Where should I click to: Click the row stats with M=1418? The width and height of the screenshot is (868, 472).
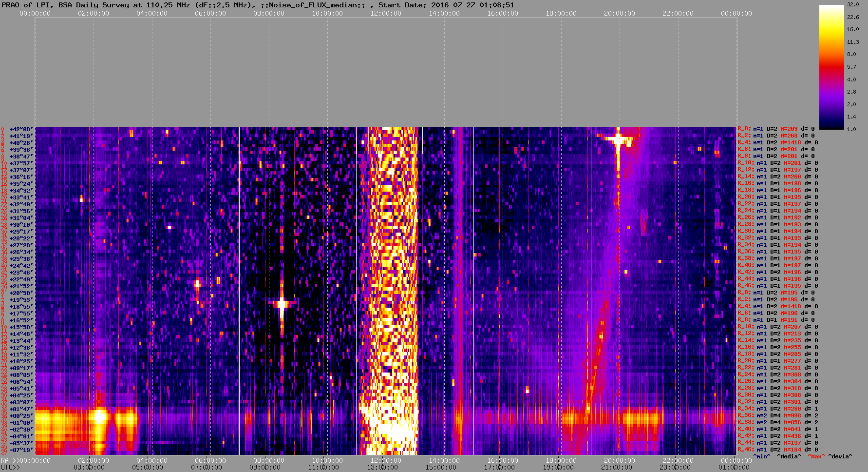778,143
